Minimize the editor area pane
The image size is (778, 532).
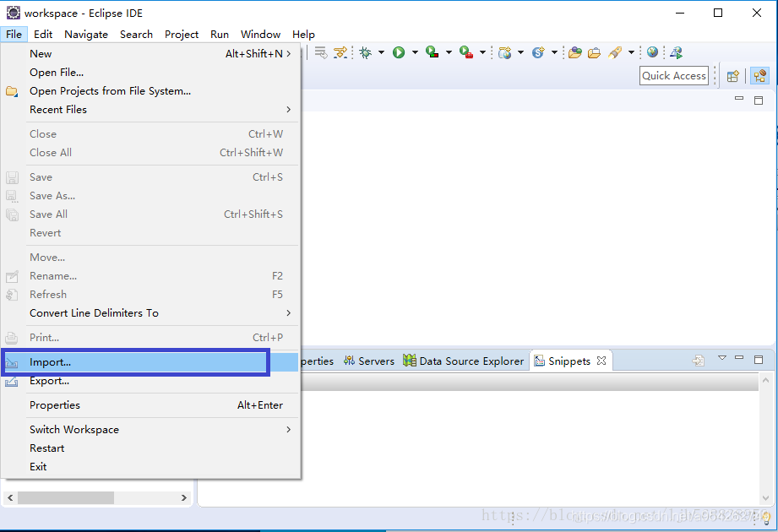pos(739,99)
